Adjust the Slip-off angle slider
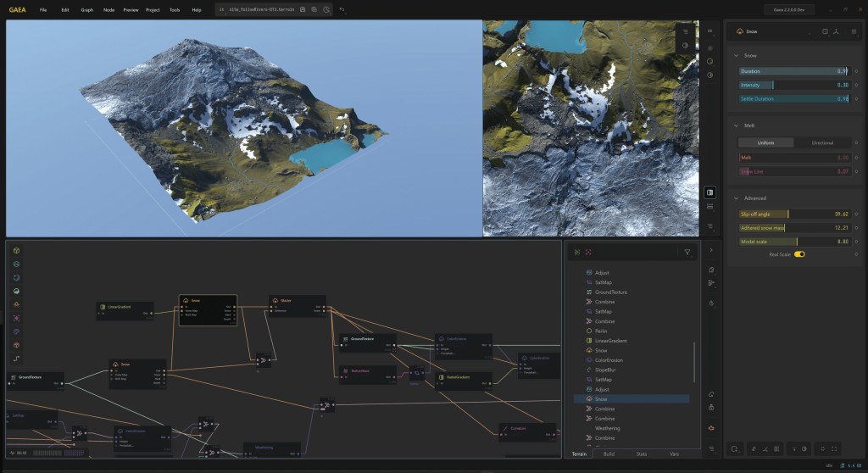 tap(793, 214)
